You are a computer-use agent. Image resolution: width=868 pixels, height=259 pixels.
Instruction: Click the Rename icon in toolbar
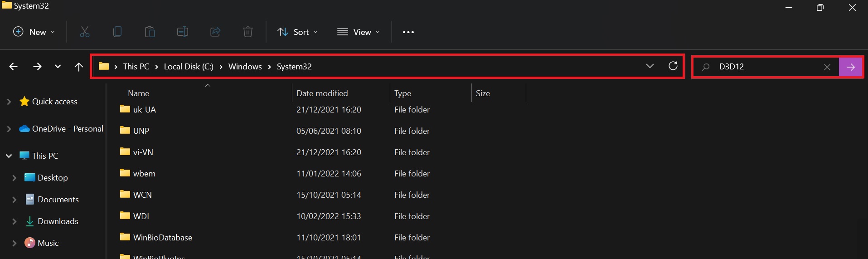(x=182, y=32)
